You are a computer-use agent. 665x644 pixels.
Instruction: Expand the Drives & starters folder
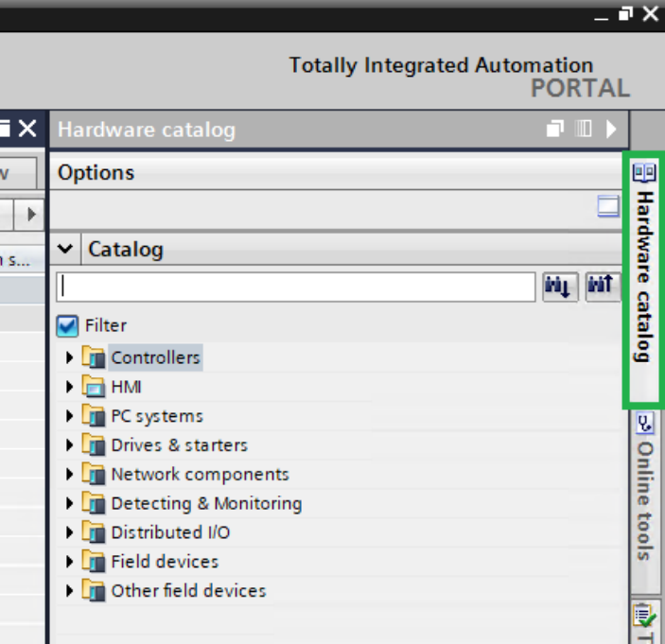tap(69, 445)
